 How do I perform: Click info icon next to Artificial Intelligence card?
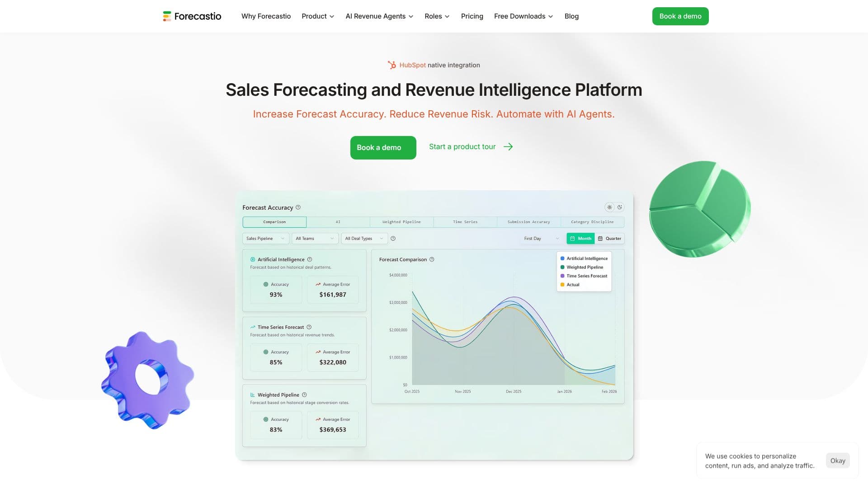coord(310,259)
